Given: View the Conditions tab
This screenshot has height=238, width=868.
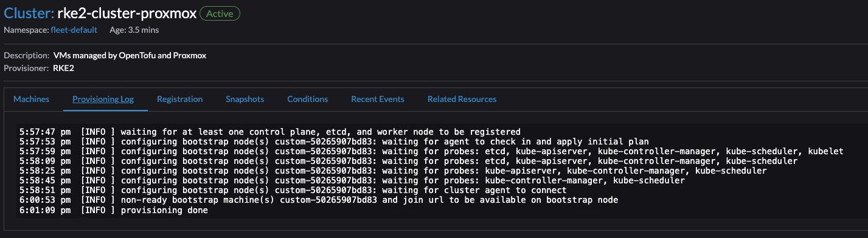Looking at the screenshot, I should coord(307,99).
